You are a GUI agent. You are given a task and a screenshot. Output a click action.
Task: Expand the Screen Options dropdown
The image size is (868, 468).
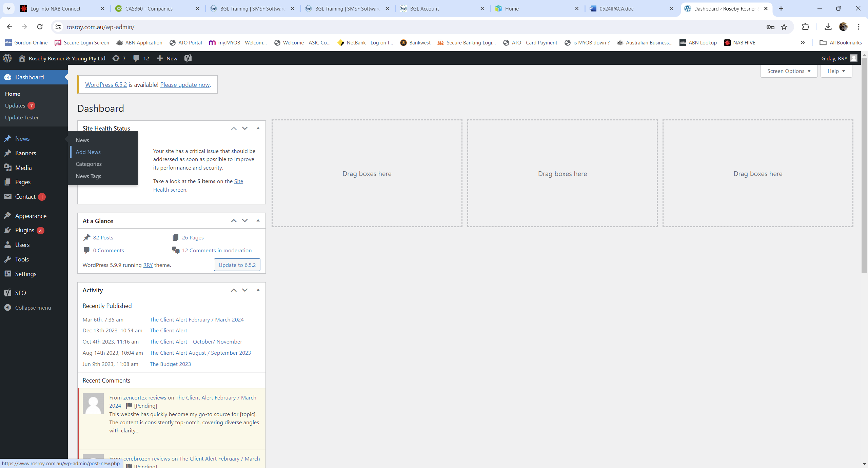click(789, 71)
